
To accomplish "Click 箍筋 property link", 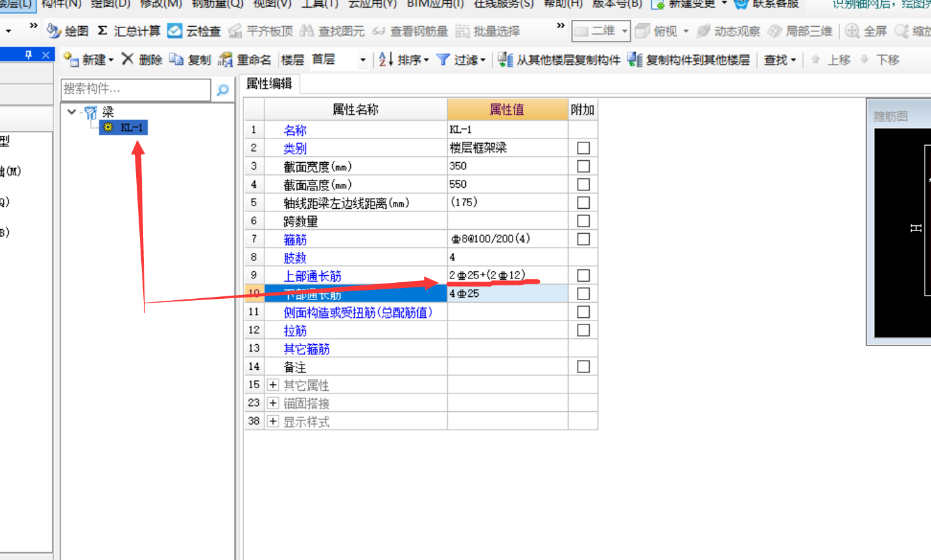I will [x=295, y=239].
